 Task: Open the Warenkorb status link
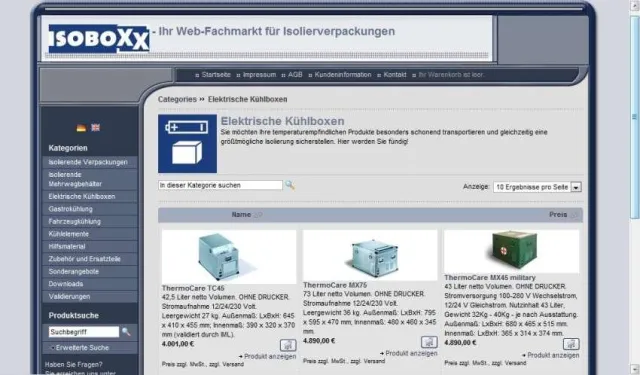click(451, 75)
